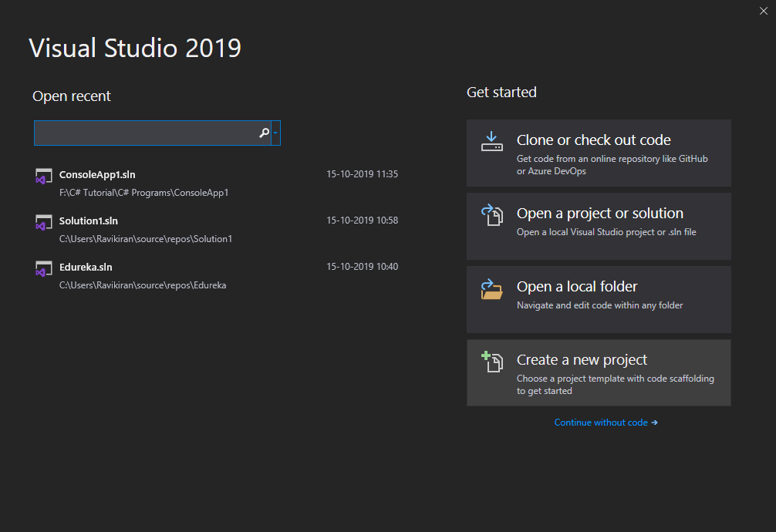
Task: Click the Open a local folder icon
Action: click(492, 289)
